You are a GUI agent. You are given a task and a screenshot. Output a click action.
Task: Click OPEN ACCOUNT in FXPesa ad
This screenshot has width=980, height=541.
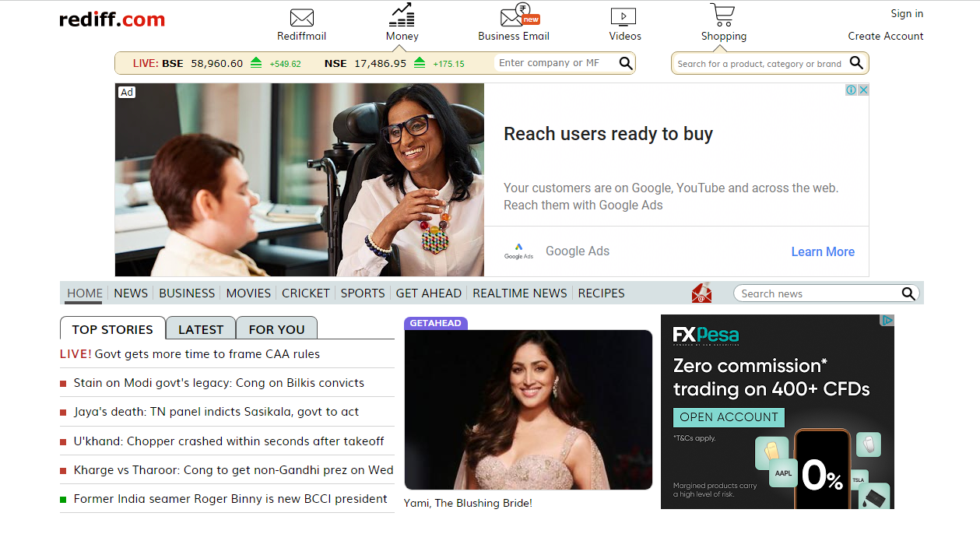(729, 417)
